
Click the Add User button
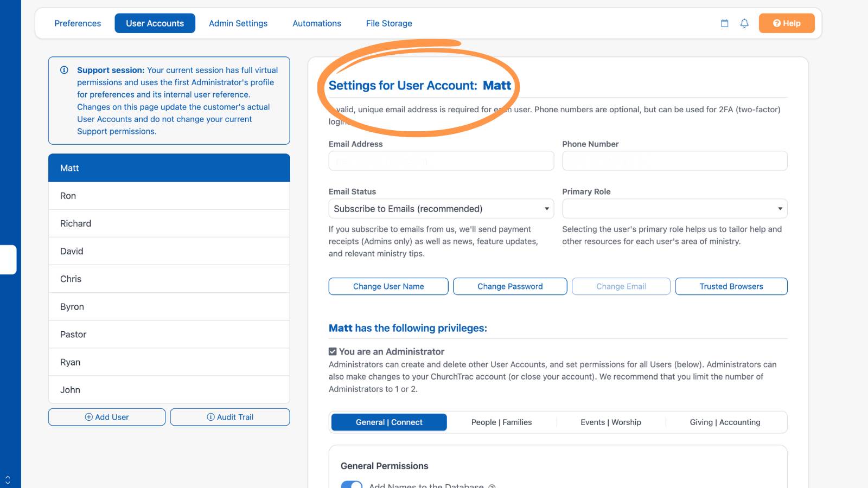pos(107,417)
